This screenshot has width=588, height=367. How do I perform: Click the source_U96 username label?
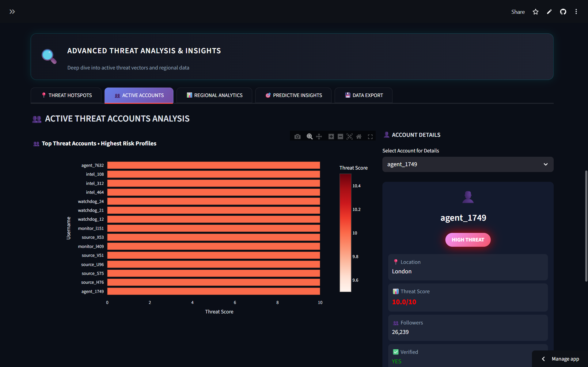pyautogui.click(x=92, y=264)
